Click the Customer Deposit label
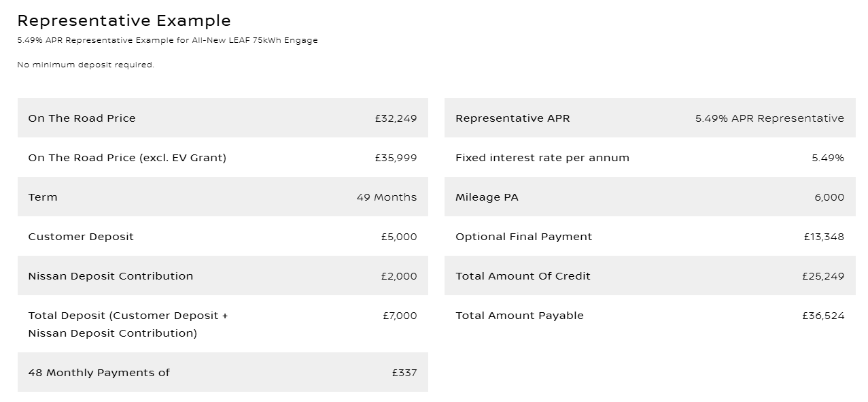 81,237
